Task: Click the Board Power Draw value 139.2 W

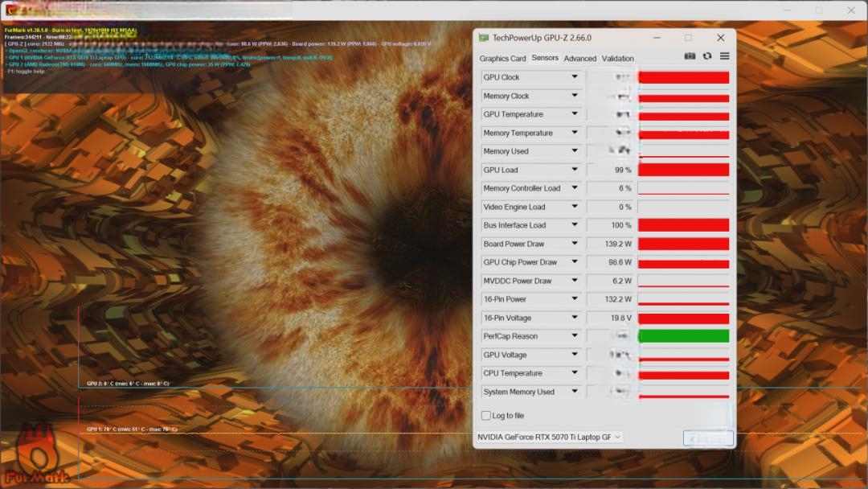Action: pos(618,244)
